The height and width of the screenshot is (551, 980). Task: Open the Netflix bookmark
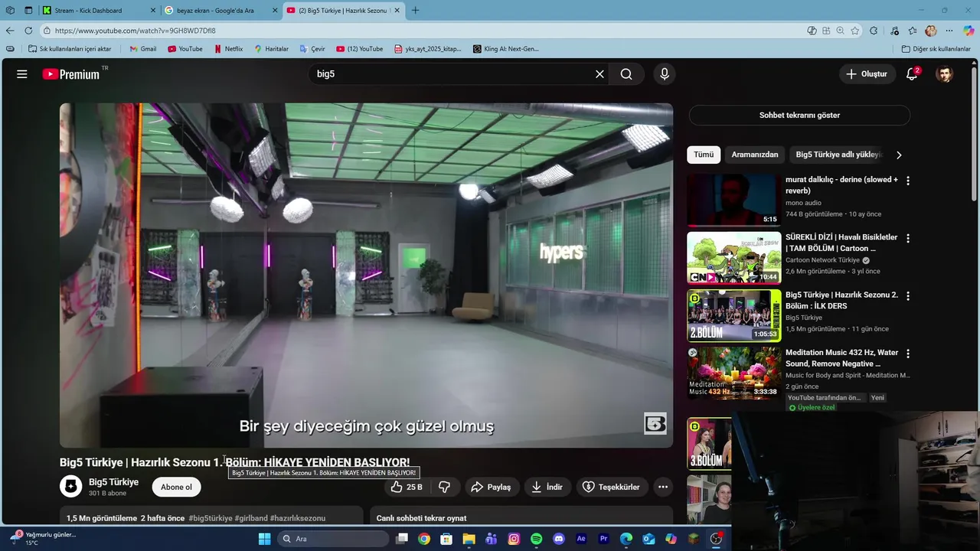228,49
